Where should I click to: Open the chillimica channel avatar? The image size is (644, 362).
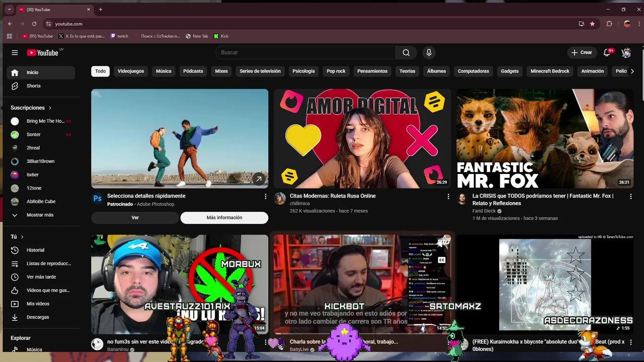pyautogui.click(x=280, y=199)
